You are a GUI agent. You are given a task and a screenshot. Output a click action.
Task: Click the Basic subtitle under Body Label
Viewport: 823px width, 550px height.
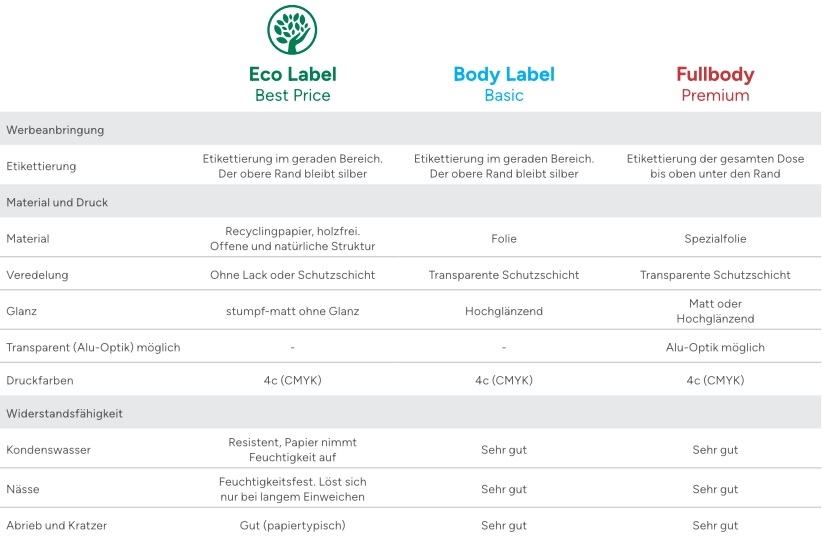(504, 96)
